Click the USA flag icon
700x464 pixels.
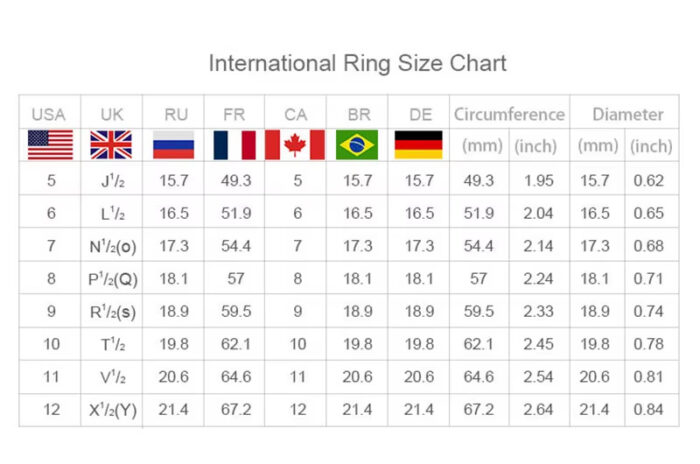pos(50,145)
